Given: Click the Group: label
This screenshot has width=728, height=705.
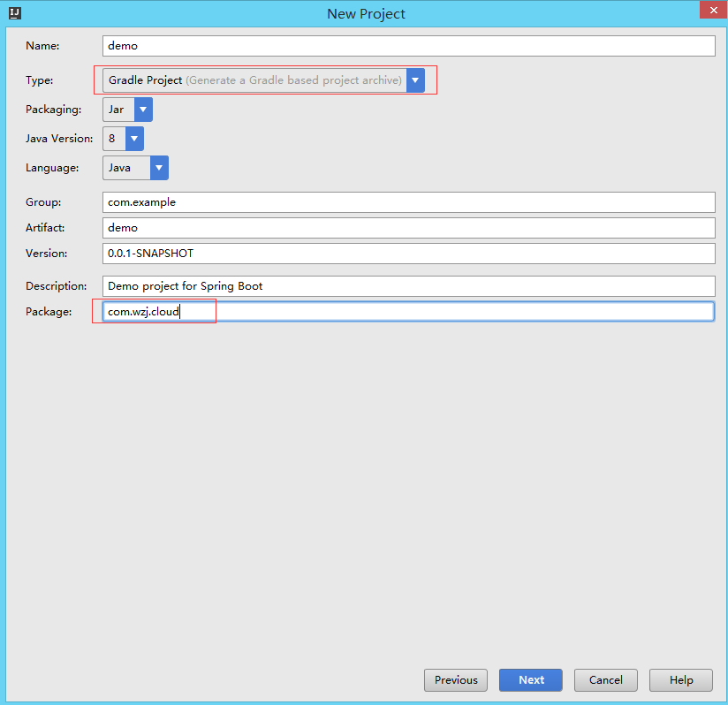Looking at the screenshot, I should tap(43, 202).
